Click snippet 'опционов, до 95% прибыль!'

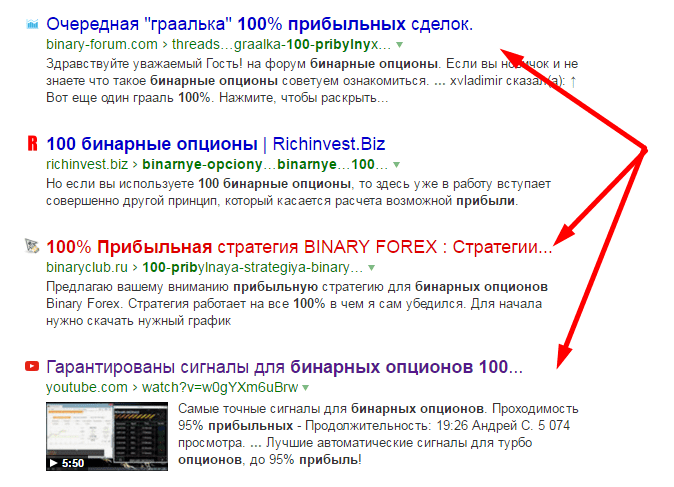point(270,459)
